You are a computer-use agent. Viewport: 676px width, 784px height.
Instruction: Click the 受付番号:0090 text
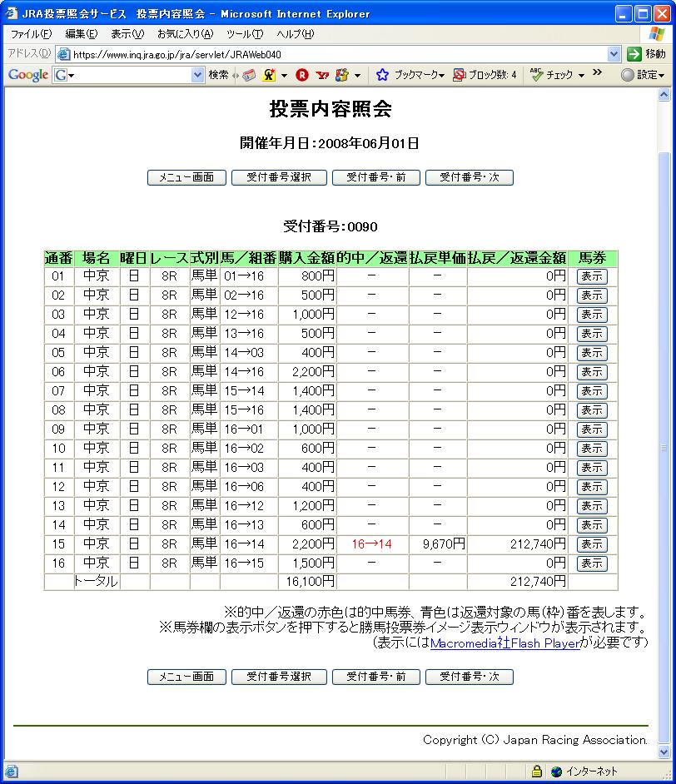330,226
